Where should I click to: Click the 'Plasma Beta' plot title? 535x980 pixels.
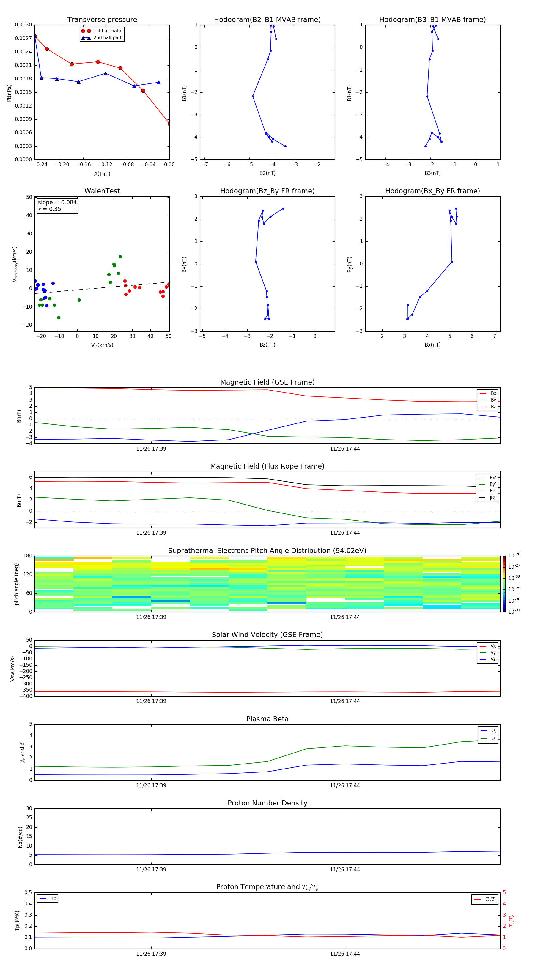coord(267,719)
